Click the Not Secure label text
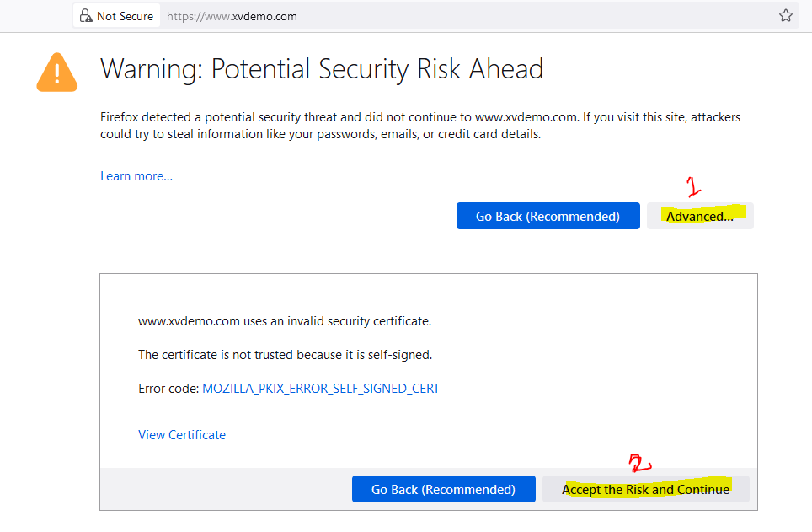Screen dimensions: 812x532 pos(125,17)
